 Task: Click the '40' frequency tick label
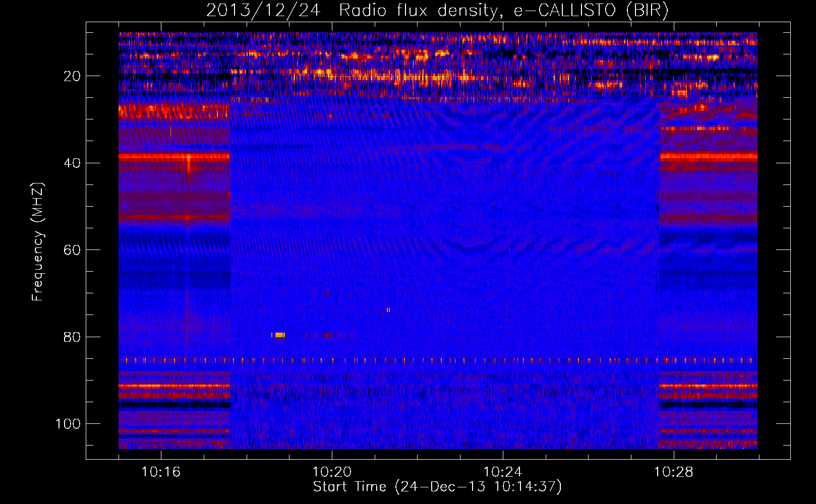coord(73,163)
